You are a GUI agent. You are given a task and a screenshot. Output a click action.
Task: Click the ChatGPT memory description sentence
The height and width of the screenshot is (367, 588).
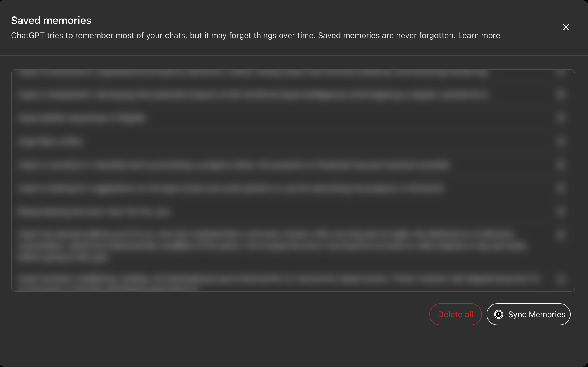click(233, 35)
